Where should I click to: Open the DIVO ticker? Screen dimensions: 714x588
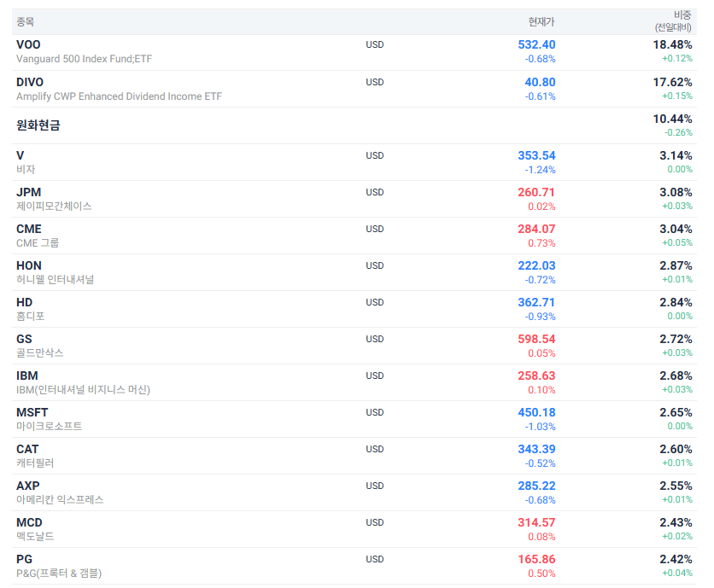(30, 82)
